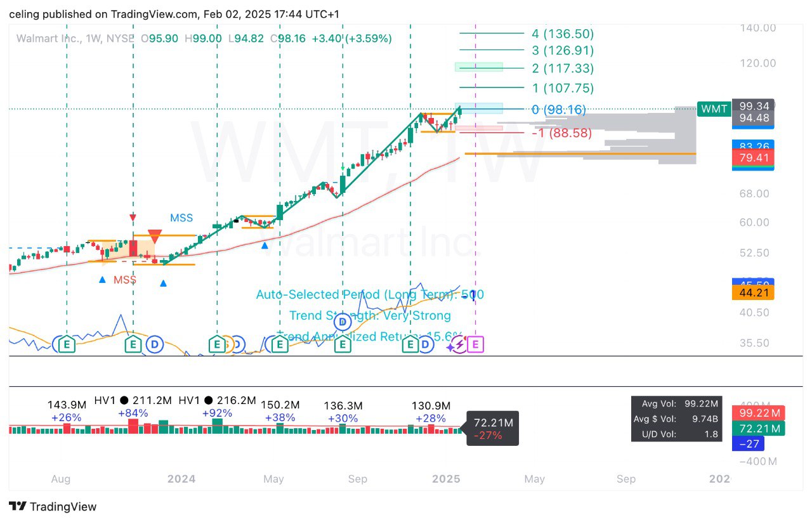Click the first green E earnings marker near Aug

coord(66,344)
